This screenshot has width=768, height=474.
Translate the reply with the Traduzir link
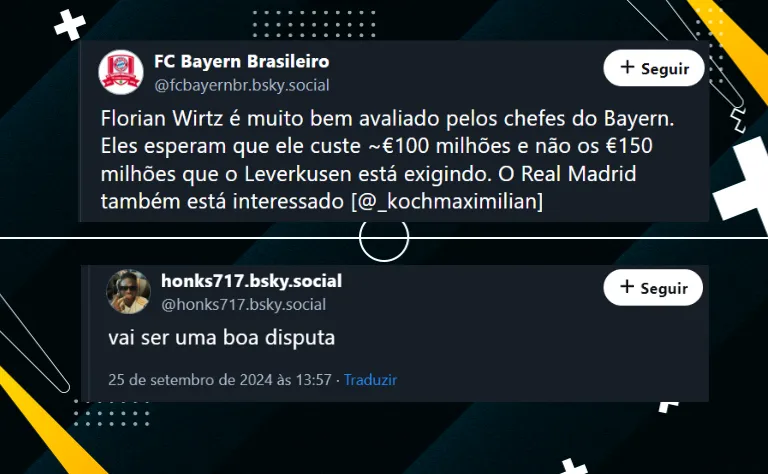click(370, 379)
